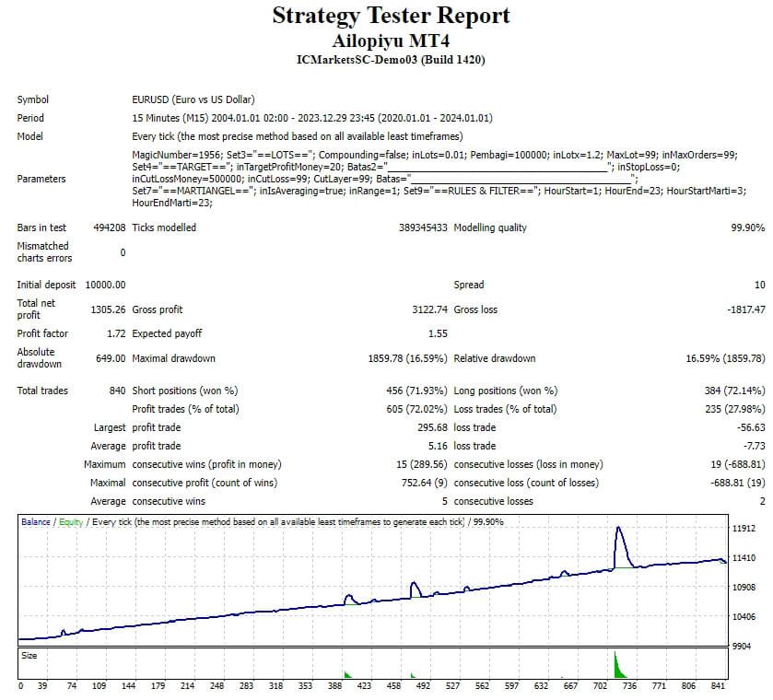773x700 pixels.
Task: Click the "Every tick" model description row
Action: (298, 136)
